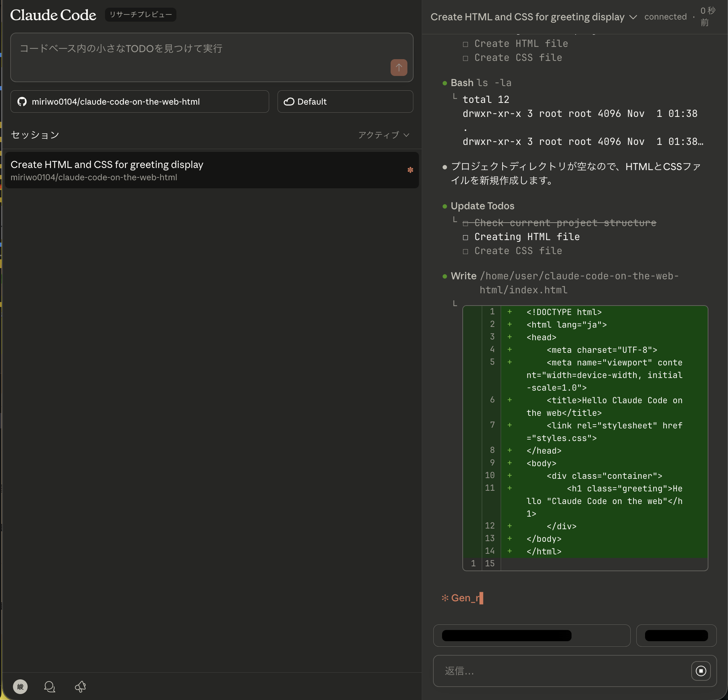
Task: Click the Gen_r generating status indicator
Action: (x=462, y=597)
